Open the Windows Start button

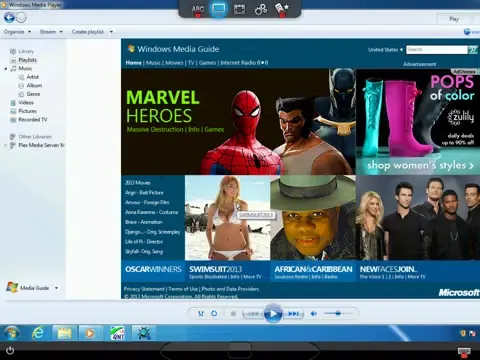(12, 333)
